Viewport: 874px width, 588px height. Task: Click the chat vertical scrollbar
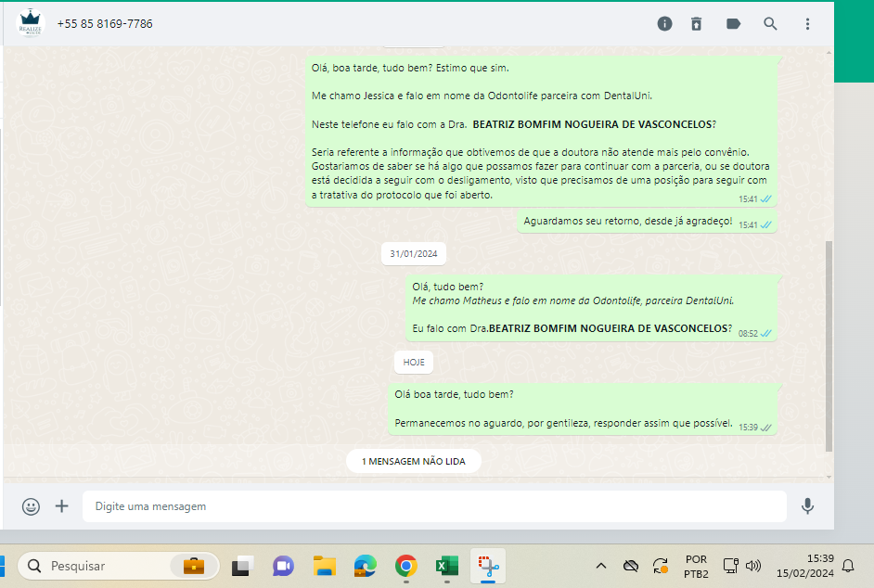click(829, 343)
